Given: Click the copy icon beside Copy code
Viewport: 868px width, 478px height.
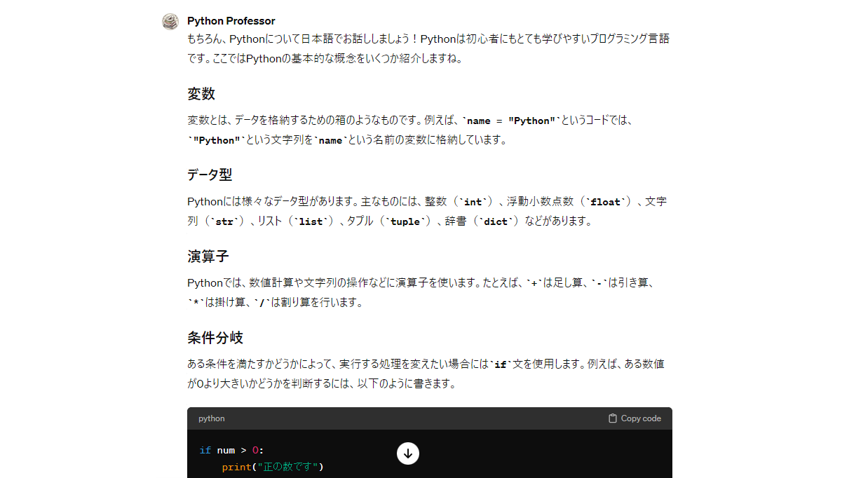Looking at the screenshot, I should (x=611, y=418).
